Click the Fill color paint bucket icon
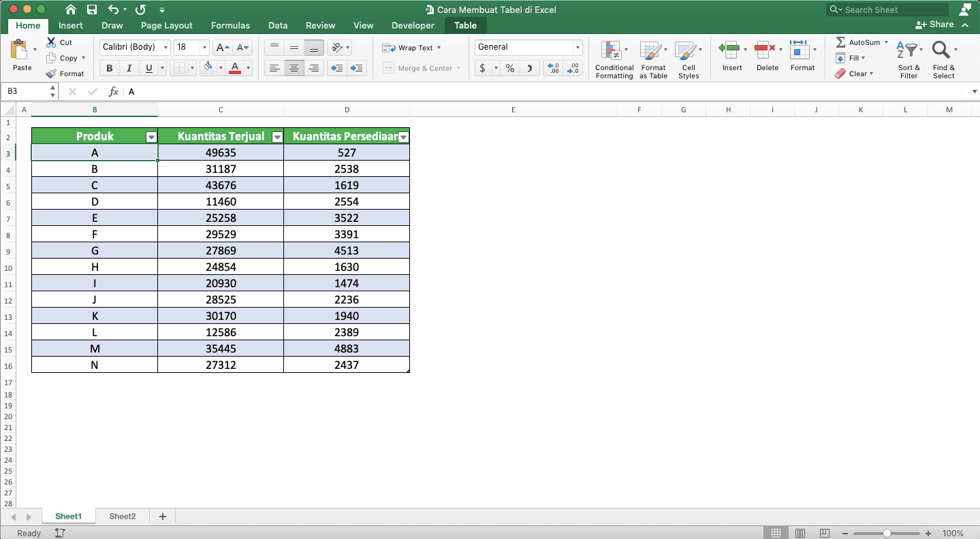 [x=208, y=68]
